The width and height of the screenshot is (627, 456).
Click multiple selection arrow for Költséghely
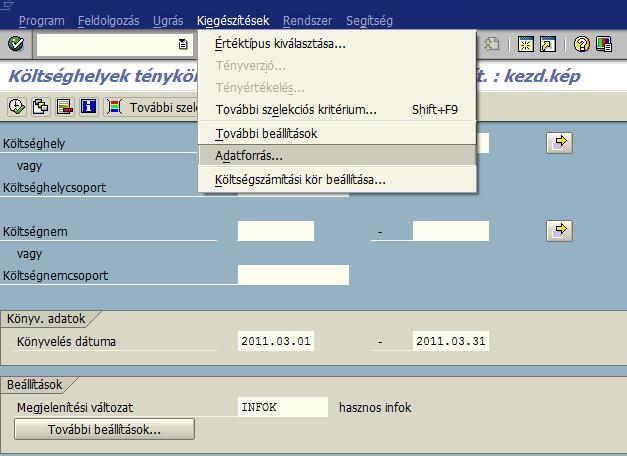(559, 143)
